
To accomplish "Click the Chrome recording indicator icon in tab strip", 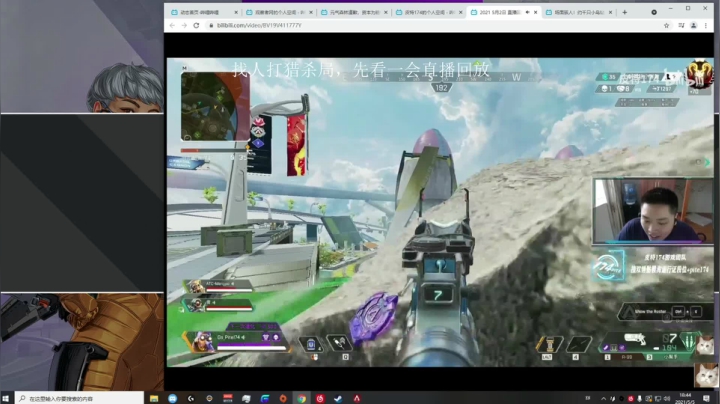I will 654,12.
